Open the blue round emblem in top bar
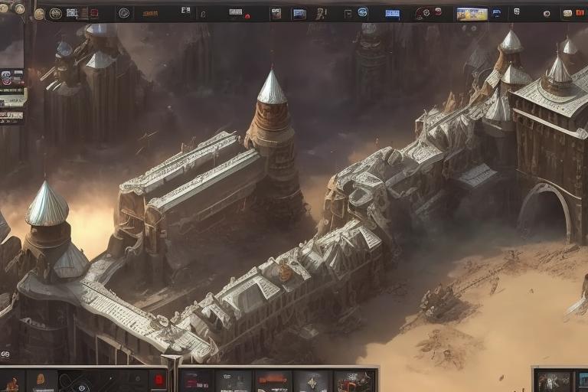Screen dimensions: 588x392 pyautogui.click(x=362, y=12)
